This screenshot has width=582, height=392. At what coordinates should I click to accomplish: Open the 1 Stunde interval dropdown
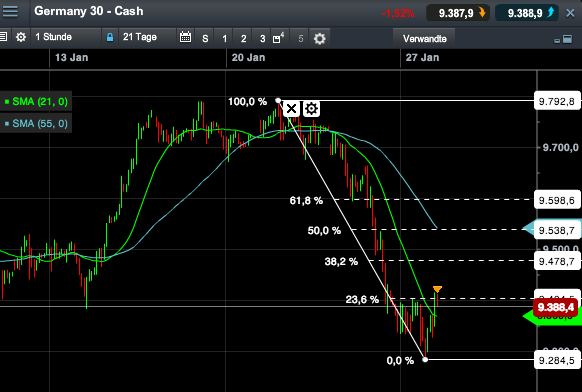[66, 37]
